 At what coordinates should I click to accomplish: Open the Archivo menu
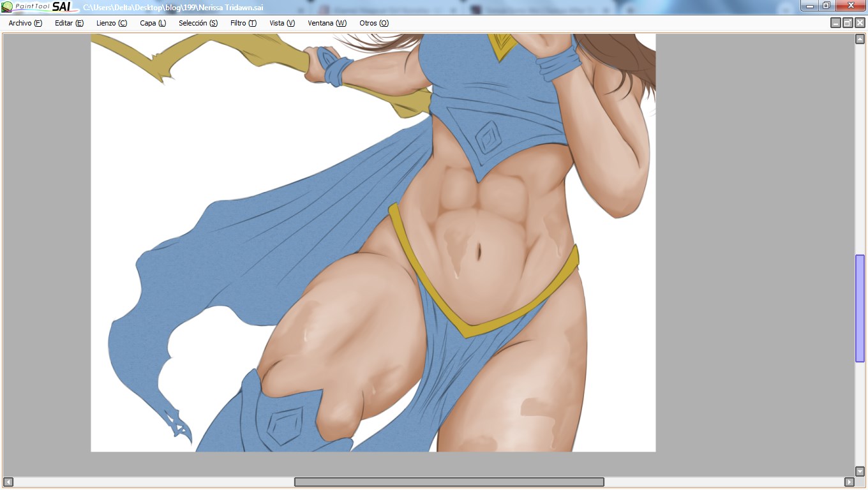(x=26, y=23)
